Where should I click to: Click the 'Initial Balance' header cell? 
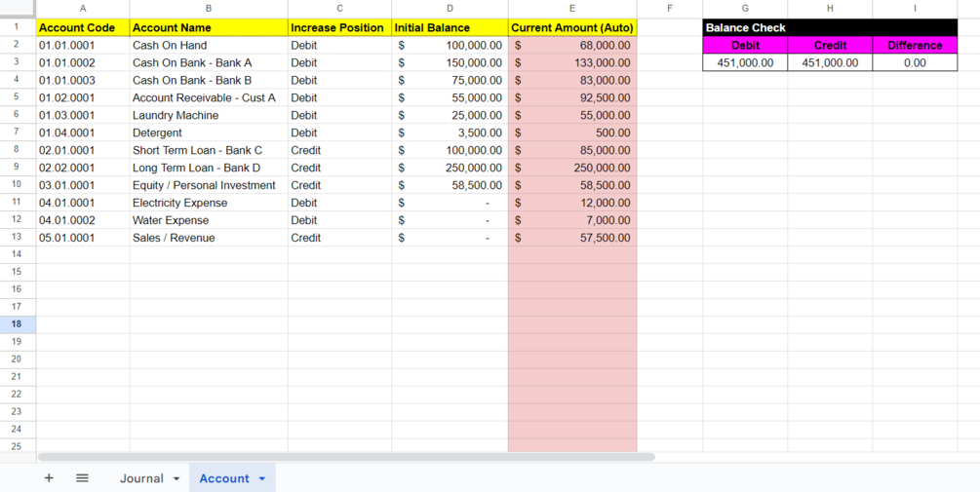coord(450,28)
